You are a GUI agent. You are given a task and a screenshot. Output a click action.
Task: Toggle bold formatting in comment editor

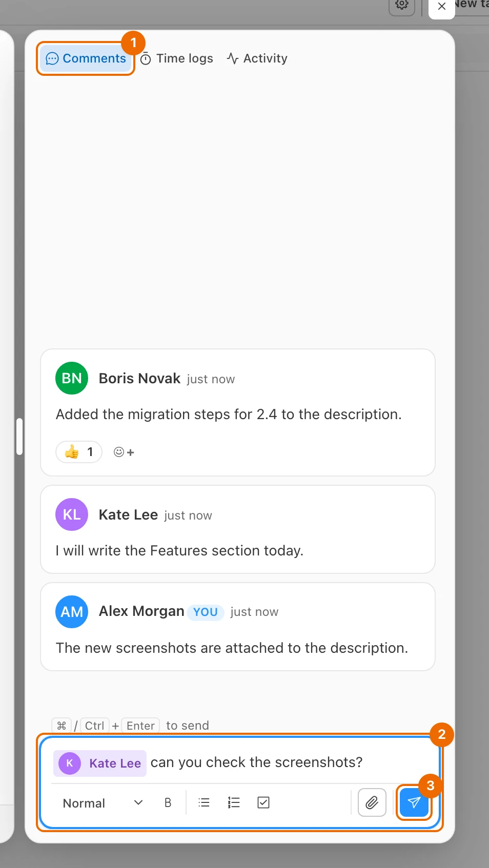(168, 803)
